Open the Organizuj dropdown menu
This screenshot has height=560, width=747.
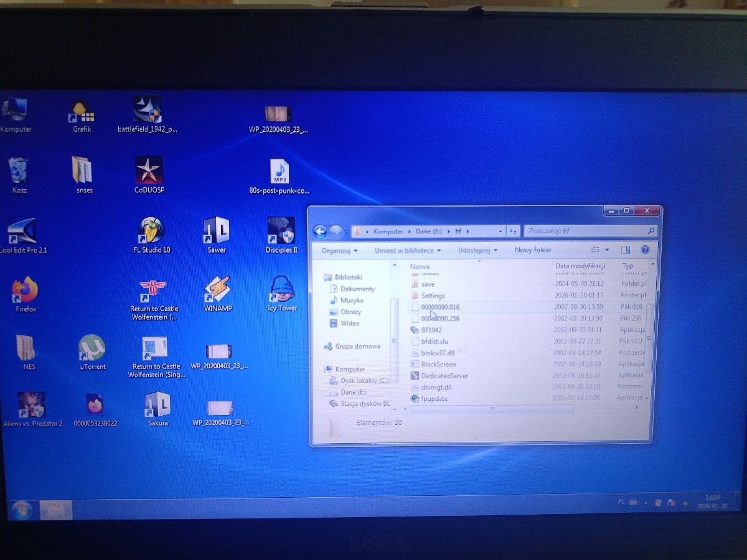point(339,251)
